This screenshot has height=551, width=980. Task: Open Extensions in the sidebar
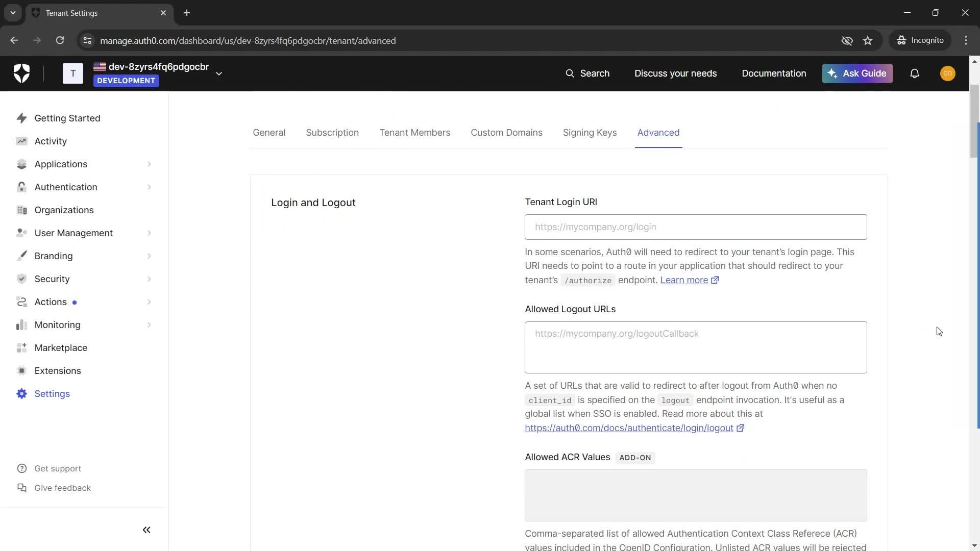pos(58,370)
